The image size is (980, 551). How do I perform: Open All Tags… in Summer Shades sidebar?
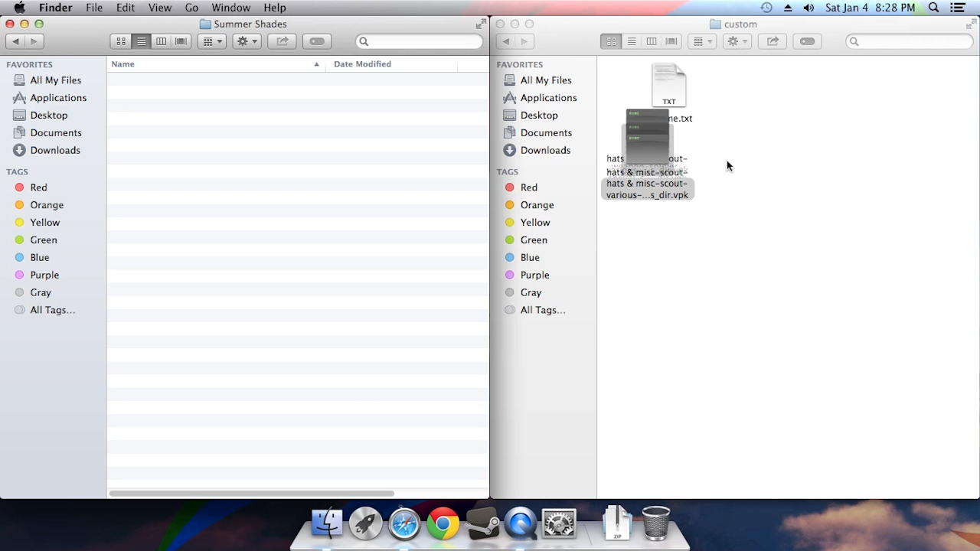tap(53, 311)
